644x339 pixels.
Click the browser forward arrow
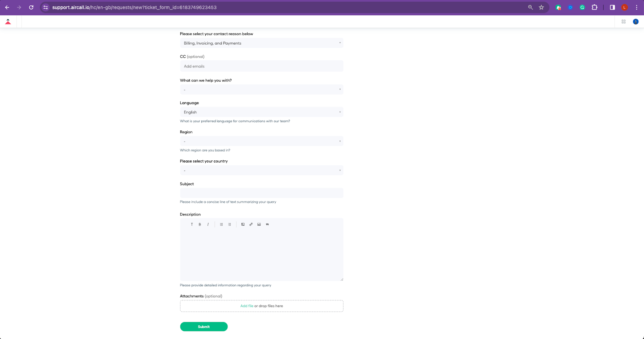(19, 7)
